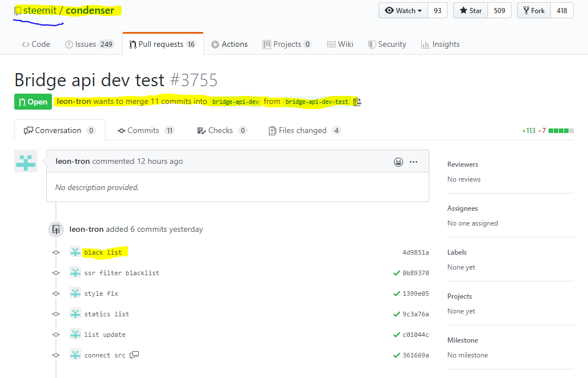Switch to the Code tab
588x378 pixels.
[35, 44]
